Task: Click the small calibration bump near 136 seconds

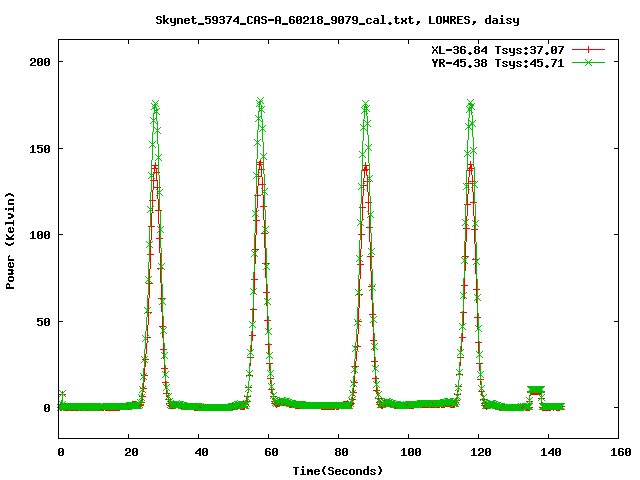Action: click(536, 391)
